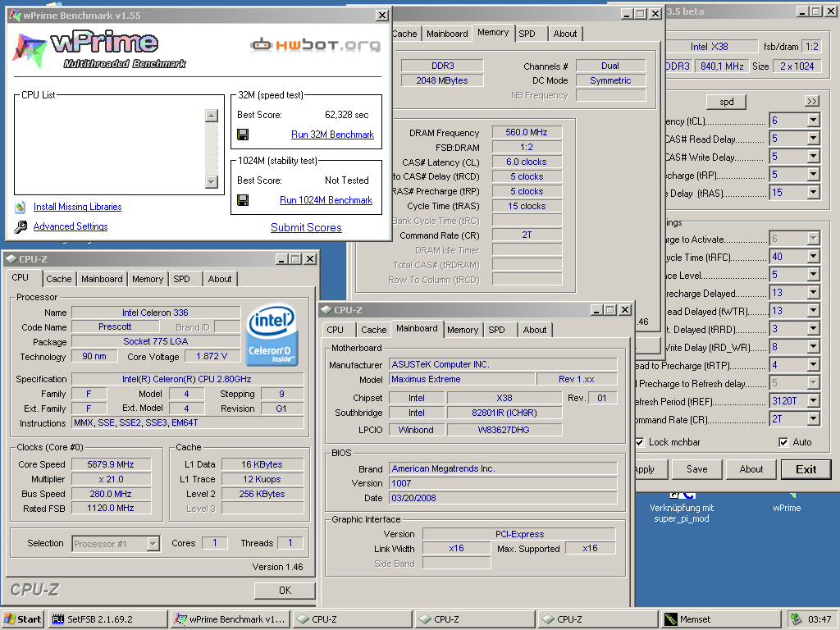Click the CPU List scrollbar down arrow
This screenshot has width=840, height=630.
(212, 182)
